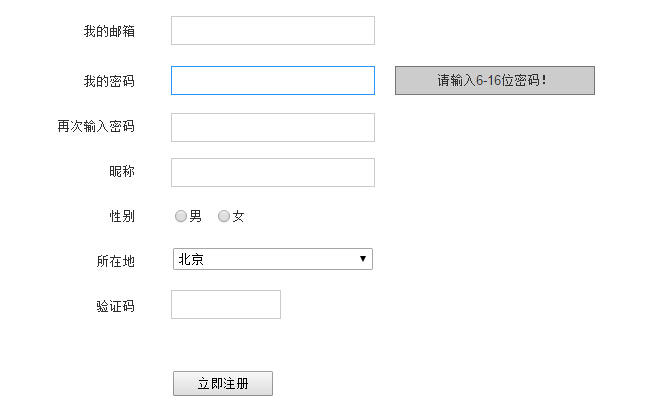This screenshot has width=658, height=420.
Task: Click the 我的密码 label text
Action: click(109, 81)
